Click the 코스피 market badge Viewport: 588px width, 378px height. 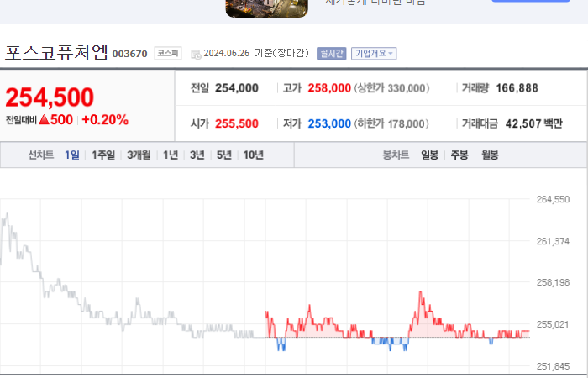click(168, 53)
